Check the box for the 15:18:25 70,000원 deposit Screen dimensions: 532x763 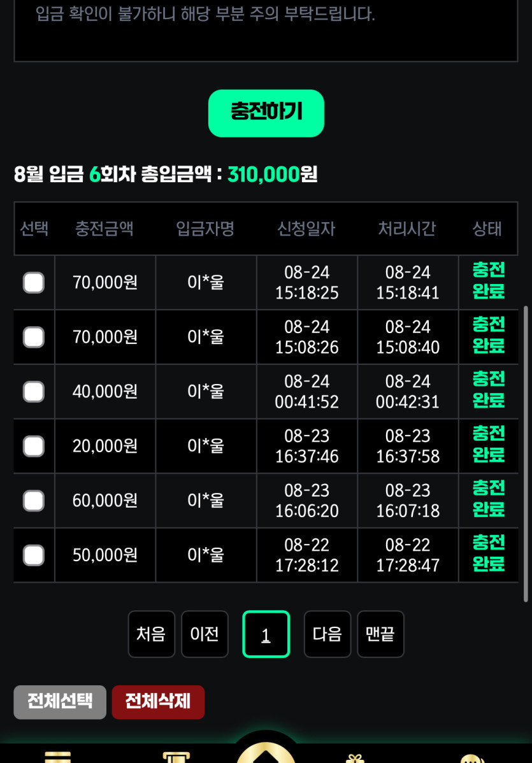pyautogui.click(x=34, y=282)
